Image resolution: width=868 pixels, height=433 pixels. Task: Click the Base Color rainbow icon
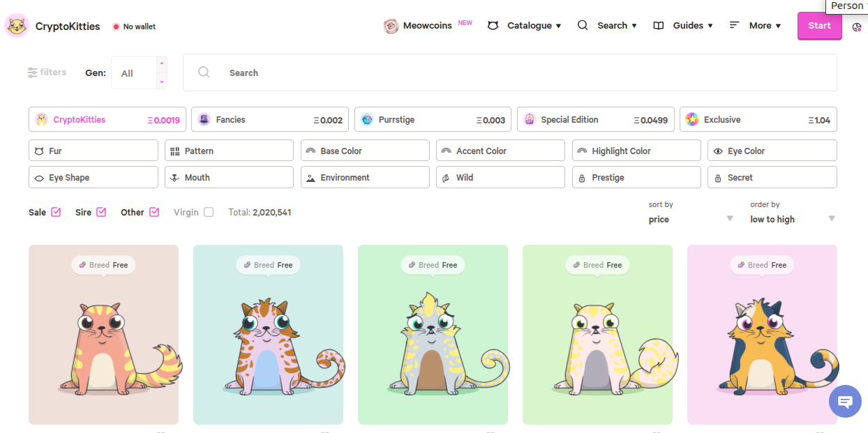click(310, 151)
